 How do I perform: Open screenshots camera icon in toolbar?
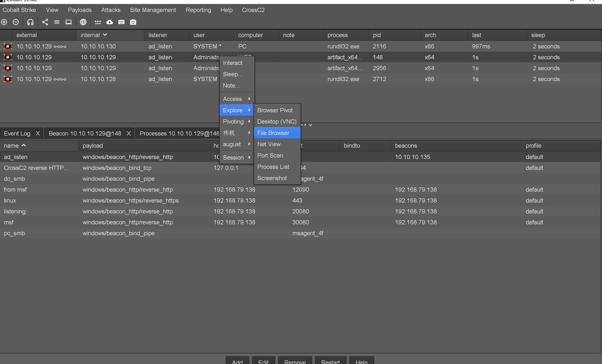coord(133,22)
